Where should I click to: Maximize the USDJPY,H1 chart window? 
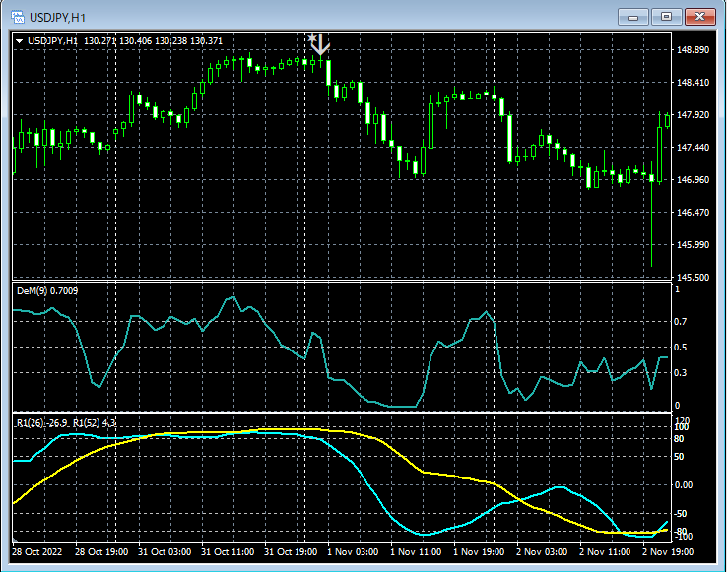click(x=667, y=17)
